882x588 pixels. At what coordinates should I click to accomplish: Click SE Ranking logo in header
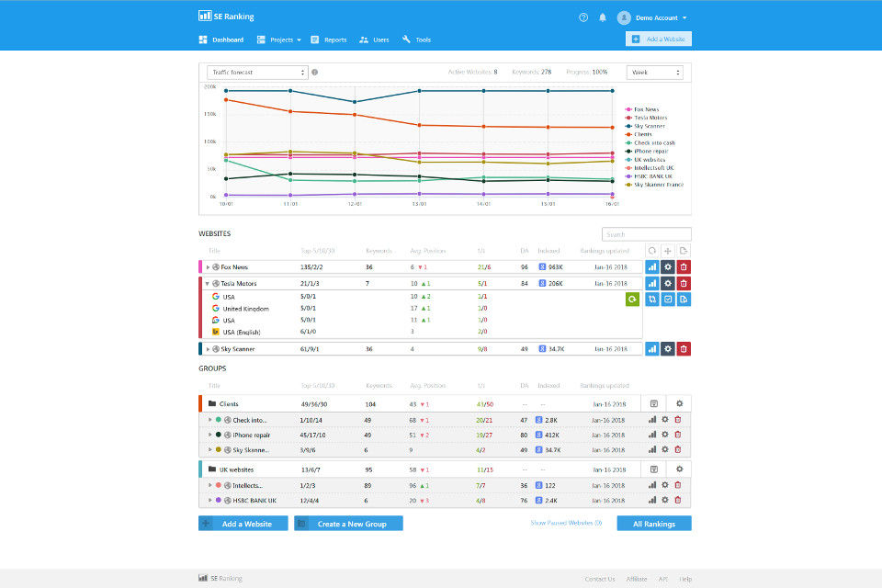pos(226,17)
